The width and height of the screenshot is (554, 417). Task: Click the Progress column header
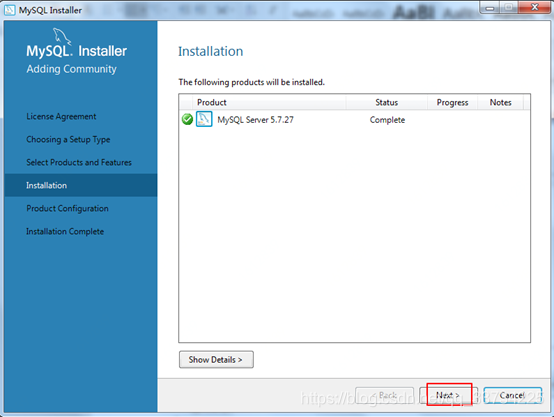click(x=452, y=102)
